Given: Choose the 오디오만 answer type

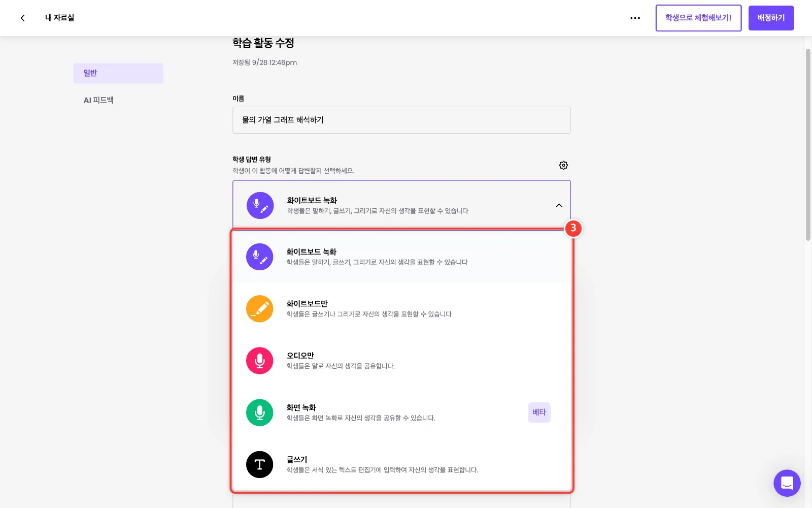Looking at the screenshot, I should pos(401,361).
